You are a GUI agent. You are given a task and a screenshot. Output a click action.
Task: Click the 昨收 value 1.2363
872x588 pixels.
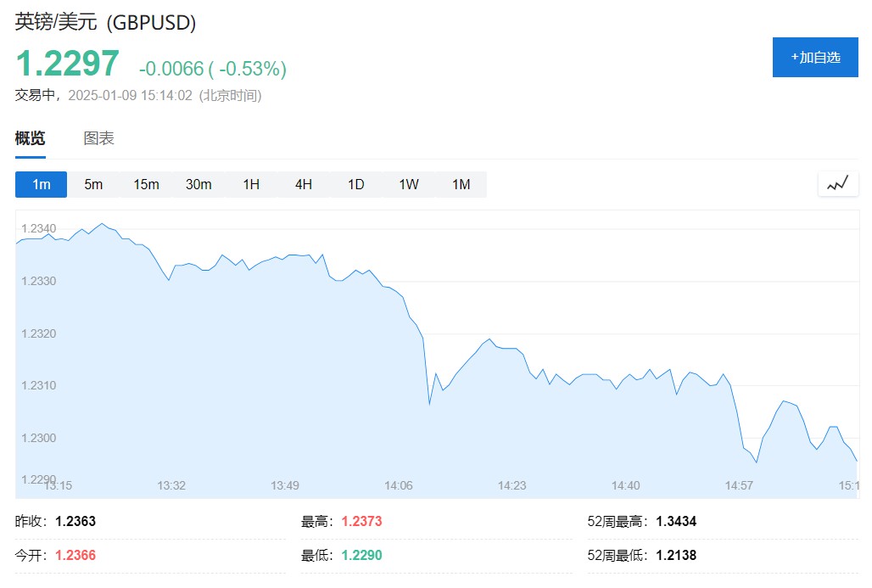click(75, 521)
